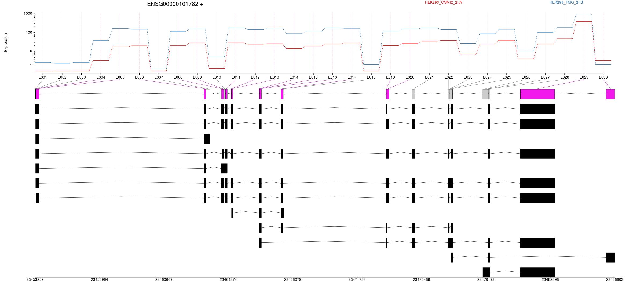Click the white exon box in gene model
The image size is (644, 284).
pyautogui.click(x=208, y=94)
